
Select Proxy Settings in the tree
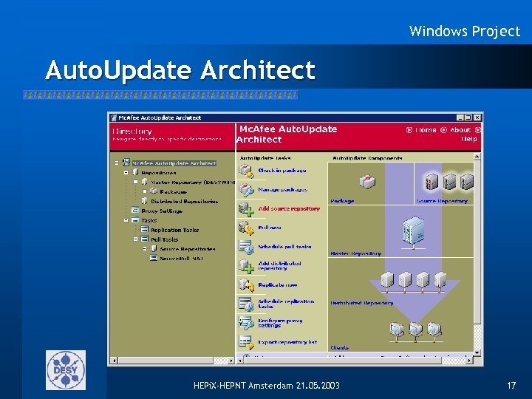coord(162,211)
